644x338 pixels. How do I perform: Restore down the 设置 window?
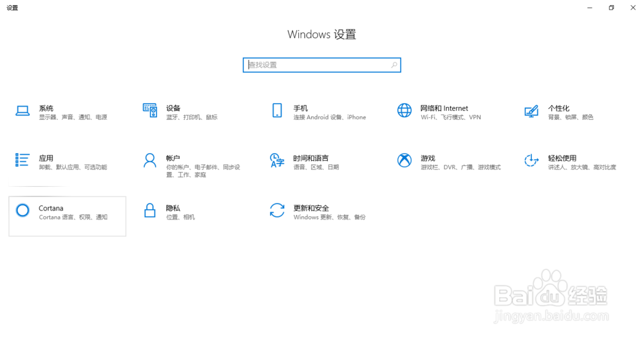coord(612,8)
